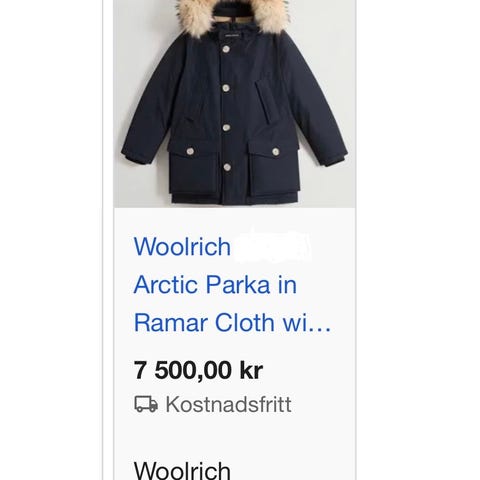Click the collar brand label on parka
The image size is (480, 480).
click(x=232, y=34)
